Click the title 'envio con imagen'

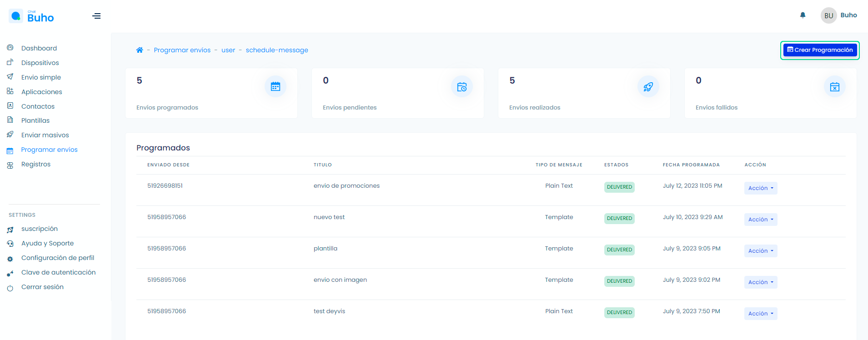(340, 280)
